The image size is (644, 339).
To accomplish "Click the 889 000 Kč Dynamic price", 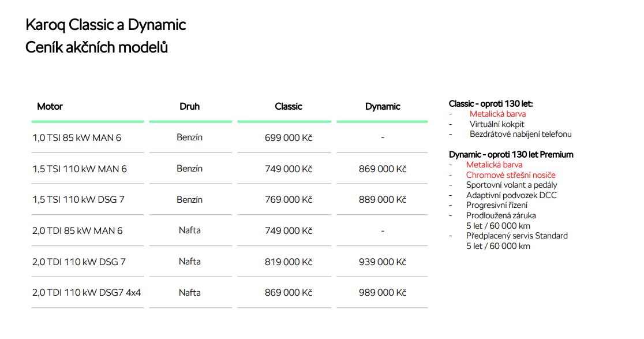I will coord(383,200).
